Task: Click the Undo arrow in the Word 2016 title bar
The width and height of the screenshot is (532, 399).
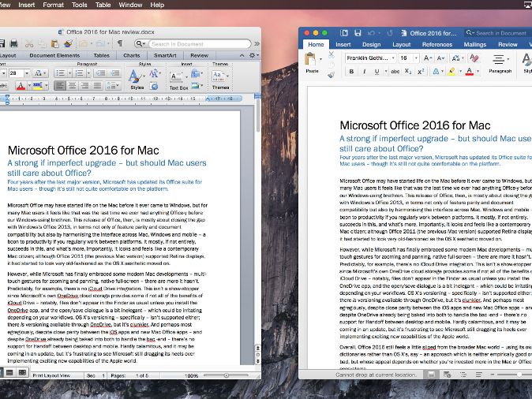Action: tap(371, 33)
